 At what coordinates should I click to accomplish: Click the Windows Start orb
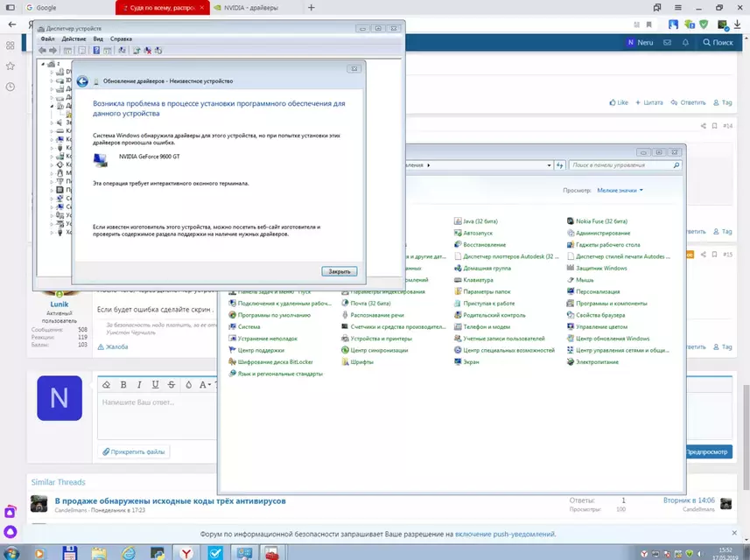(11, 553)
